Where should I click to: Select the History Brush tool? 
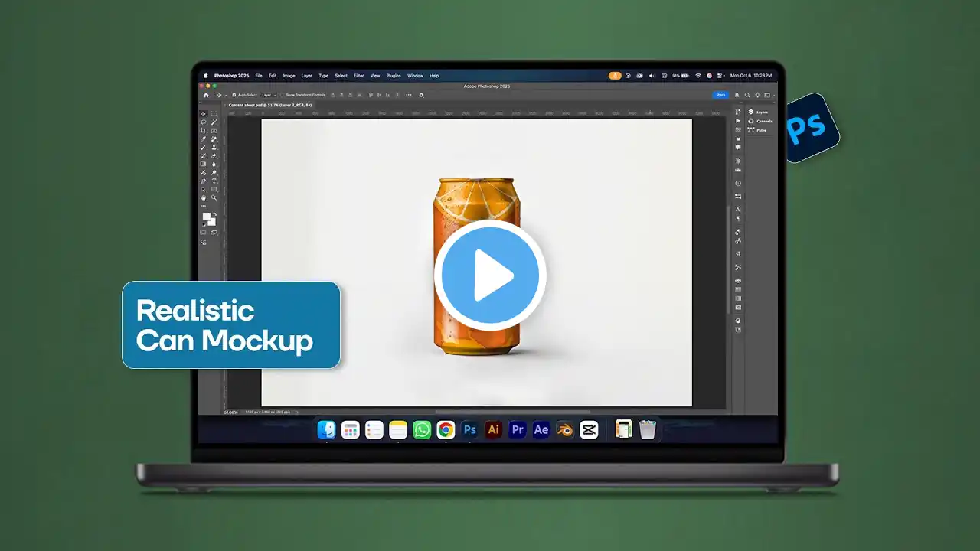click(x=204, y=155)
